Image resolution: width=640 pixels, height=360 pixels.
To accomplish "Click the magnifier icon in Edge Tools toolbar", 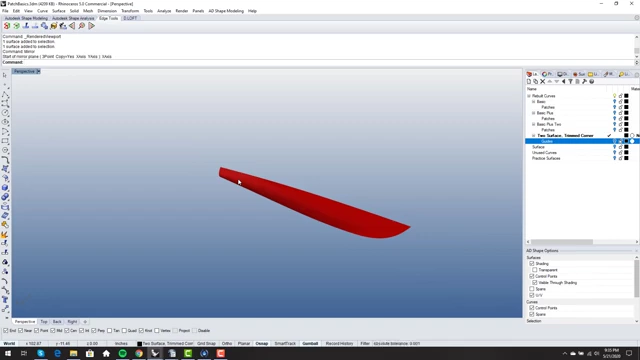I will click(x=82, y=26).
